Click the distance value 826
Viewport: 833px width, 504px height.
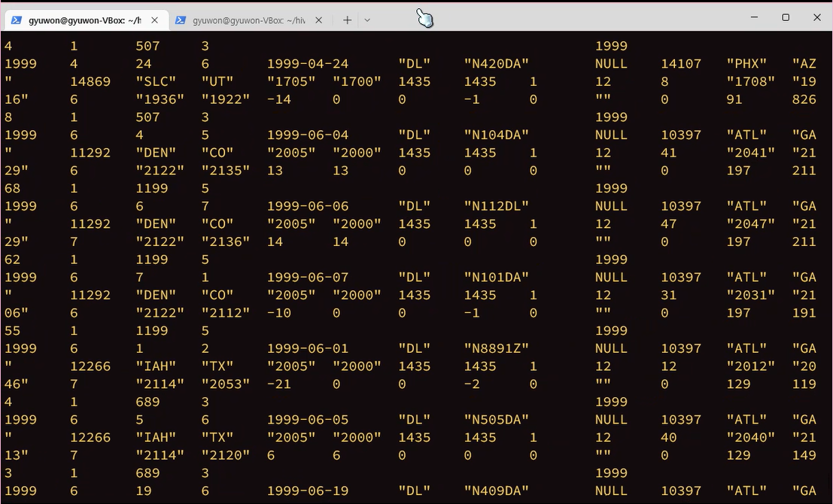(804, 99)
